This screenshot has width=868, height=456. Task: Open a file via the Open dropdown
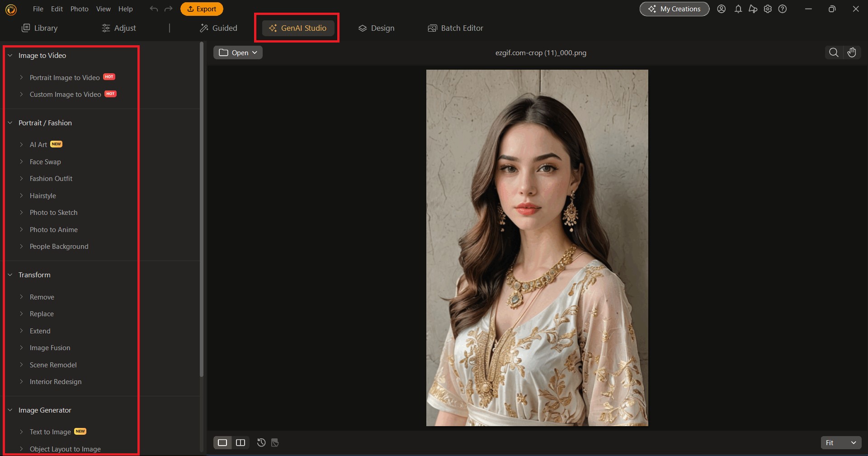[237, 52]
